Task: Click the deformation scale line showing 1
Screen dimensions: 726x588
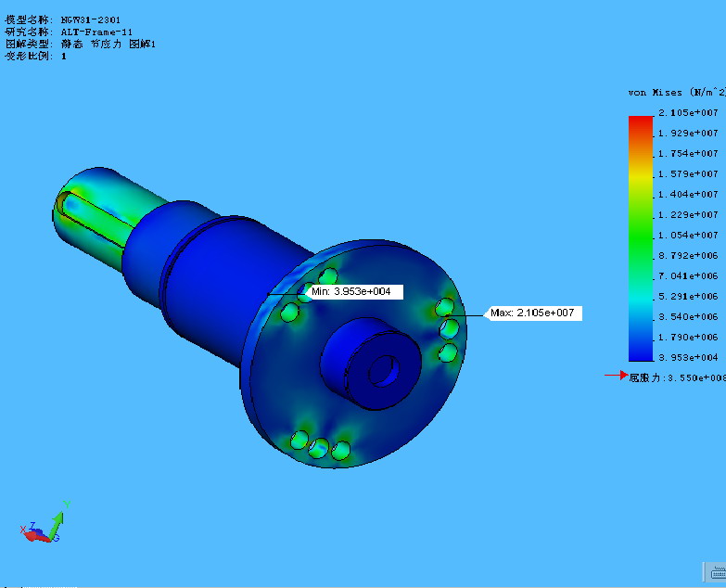Action: [x=35, y=56]
